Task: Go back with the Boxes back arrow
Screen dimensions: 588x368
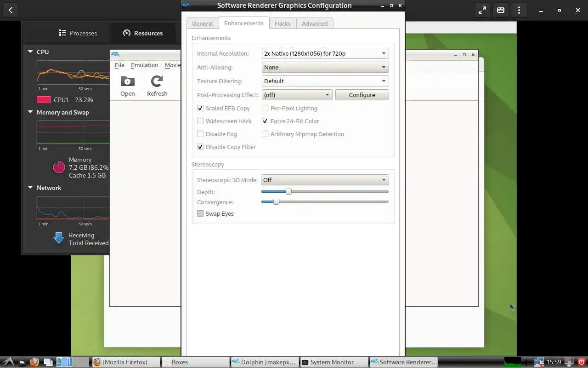Action: (11, 10)
